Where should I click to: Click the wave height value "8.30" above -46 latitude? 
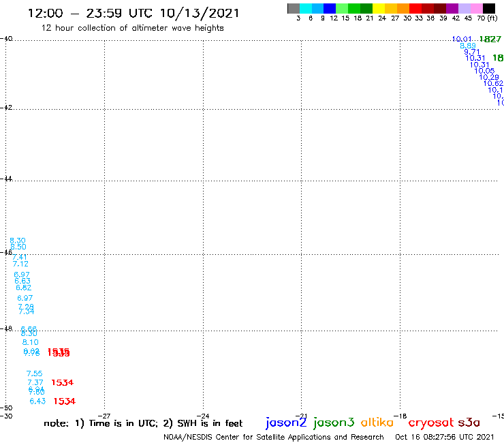17,241
